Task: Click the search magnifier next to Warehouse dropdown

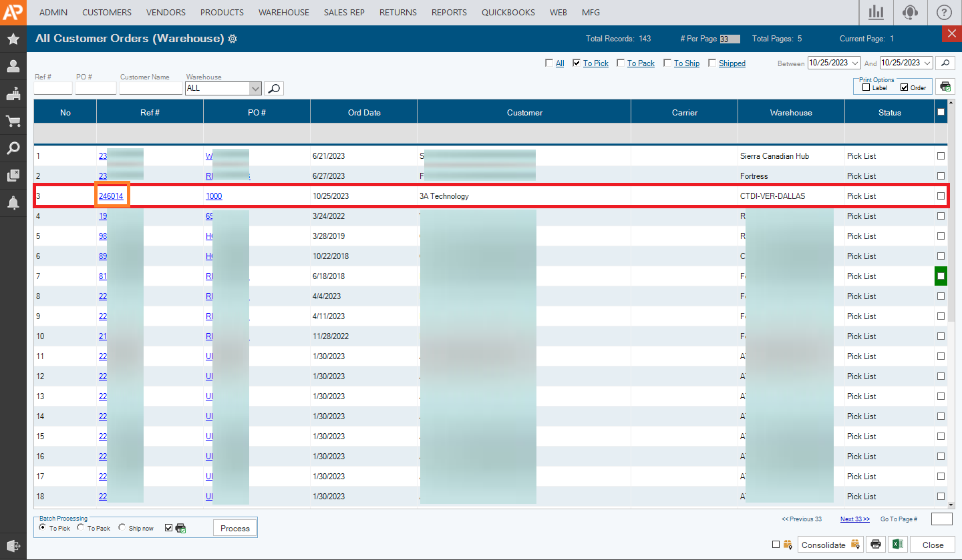Action: [x=274, y=88]
